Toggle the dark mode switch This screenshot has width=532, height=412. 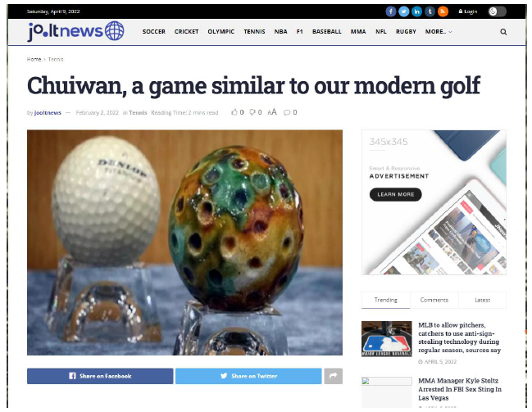click(x=497, y=11)
